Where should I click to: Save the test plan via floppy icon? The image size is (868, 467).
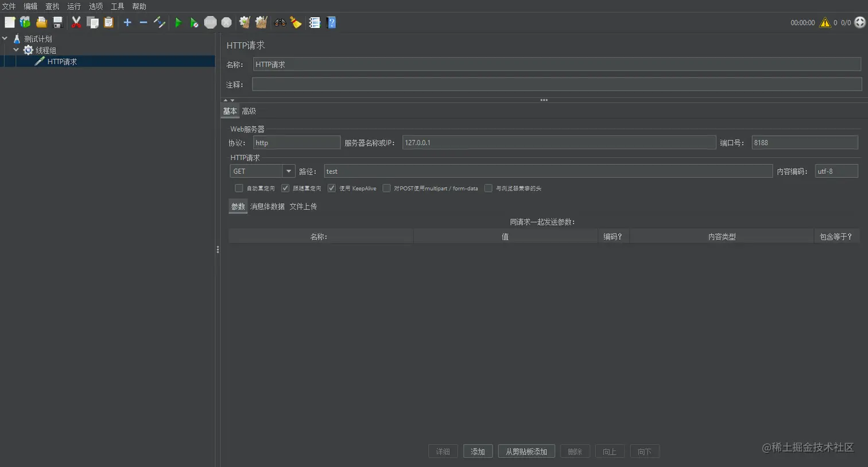(57, 22)
